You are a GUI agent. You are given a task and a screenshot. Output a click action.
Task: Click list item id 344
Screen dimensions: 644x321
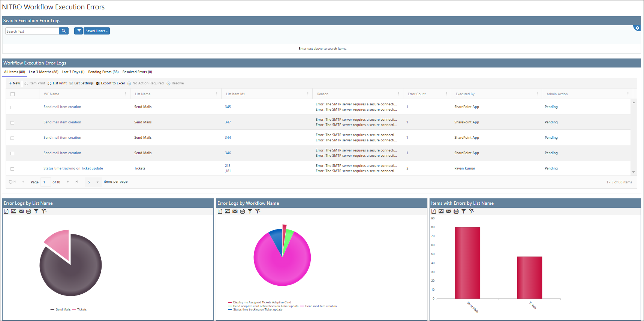coord(228,138)
